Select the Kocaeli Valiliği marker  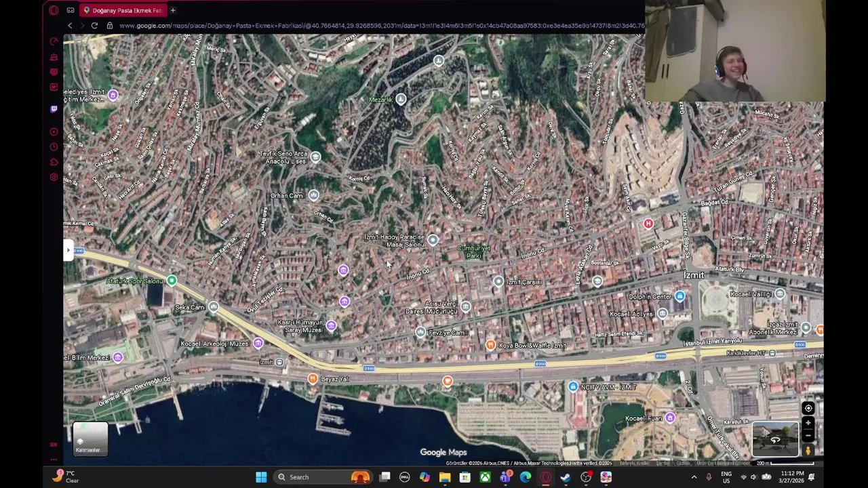780,294
